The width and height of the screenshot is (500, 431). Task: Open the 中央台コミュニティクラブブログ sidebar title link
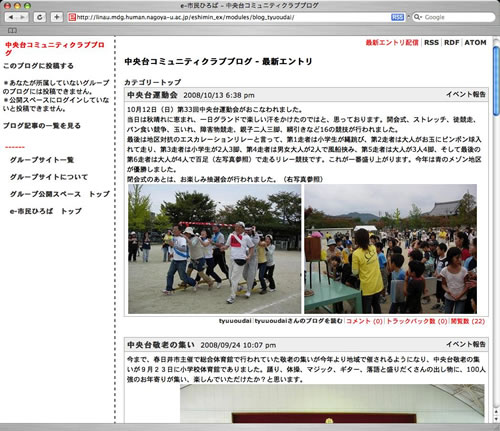pos(55,48)
